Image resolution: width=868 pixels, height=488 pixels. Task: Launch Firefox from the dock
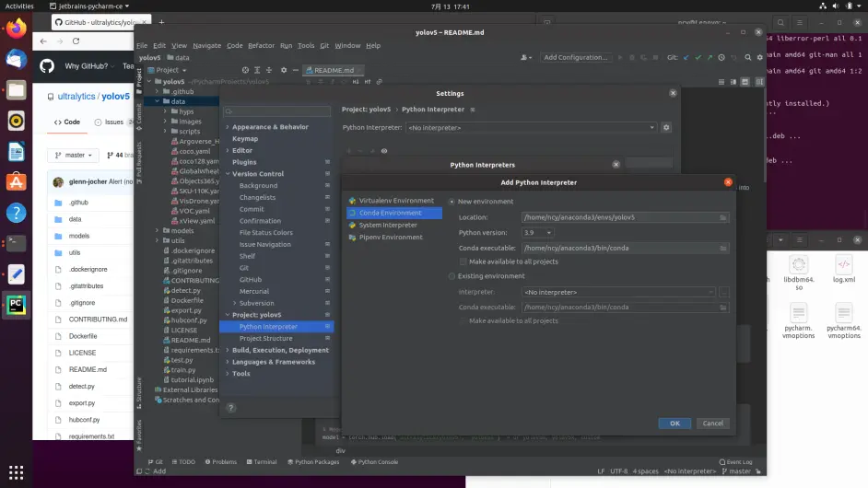[x=16, y=28]
